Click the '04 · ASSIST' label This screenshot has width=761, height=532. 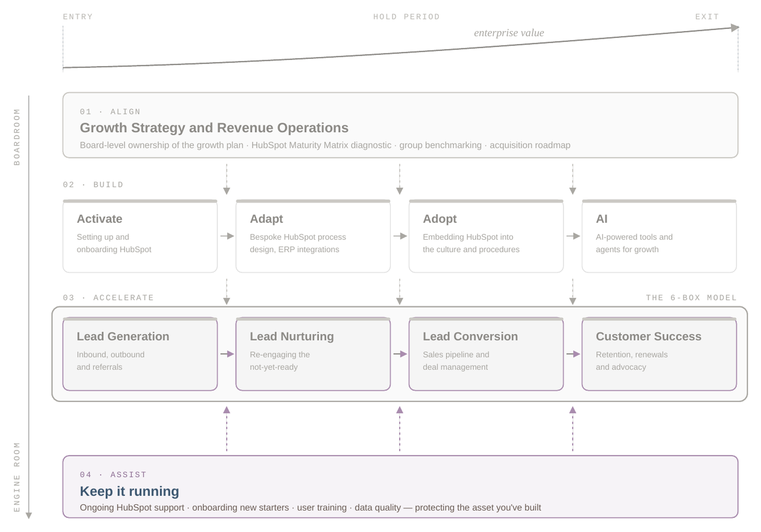click(113, 474)
